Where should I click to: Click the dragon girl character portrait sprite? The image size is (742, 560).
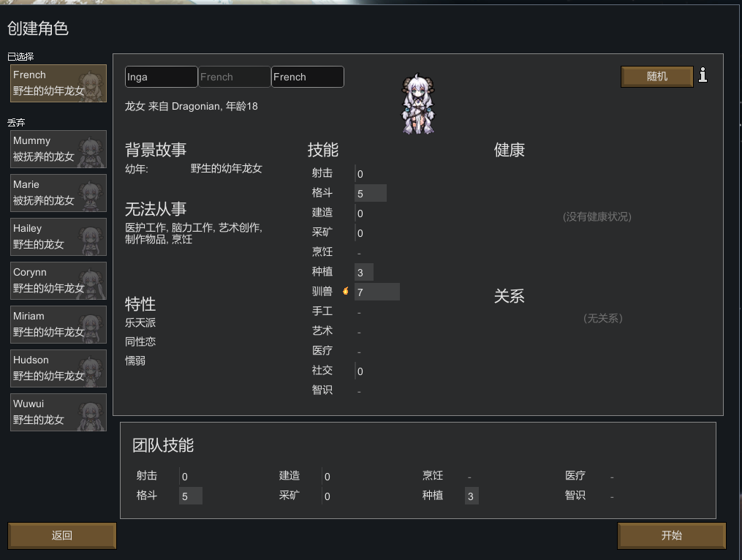417,104
